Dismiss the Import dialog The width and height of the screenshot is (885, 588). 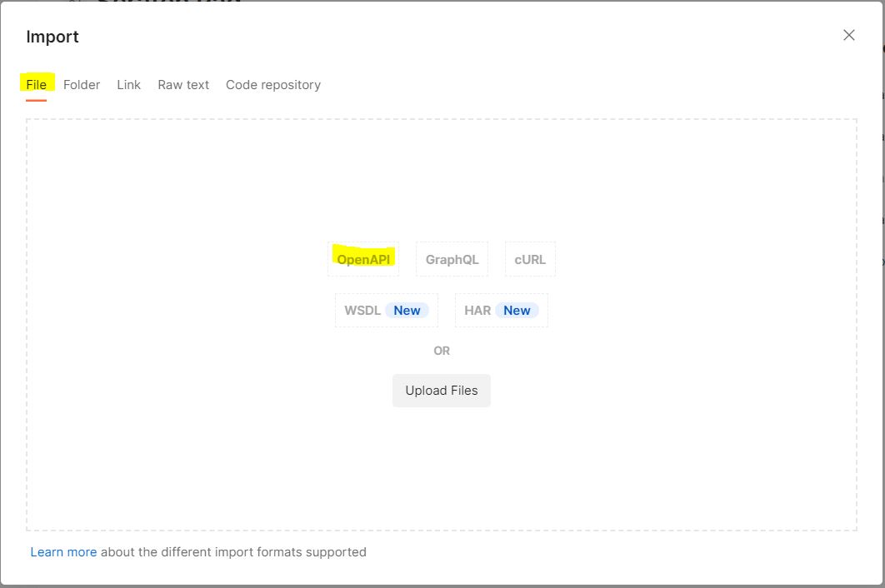click(x=848, y=35)
